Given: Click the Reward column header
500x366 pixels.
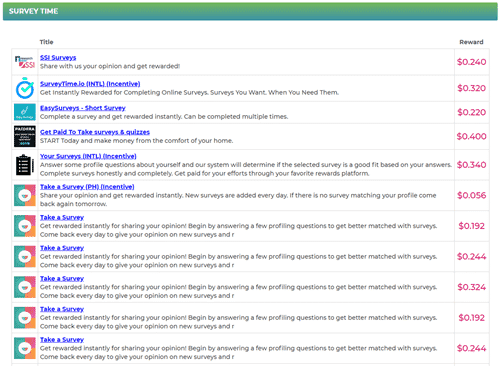Looking at the screenshot, I should pyautogui.click(x=471, y=42).
